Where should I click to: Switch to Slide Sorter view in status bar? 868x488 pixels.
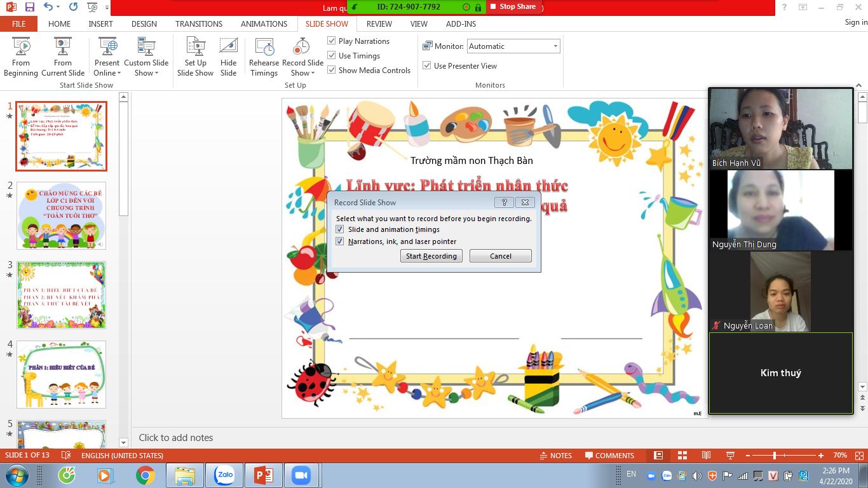point(682,456)
